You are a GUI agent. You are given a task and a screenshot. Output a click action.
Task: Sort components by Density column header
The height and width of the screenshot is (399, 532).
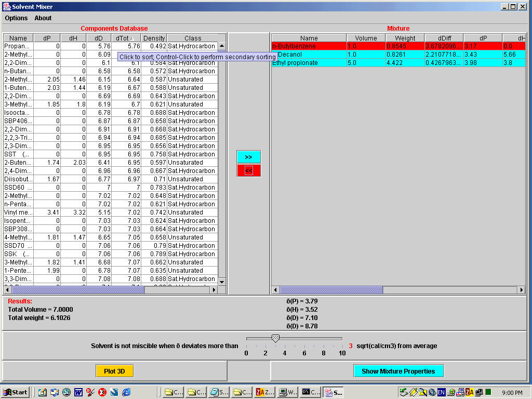(154, 38)
